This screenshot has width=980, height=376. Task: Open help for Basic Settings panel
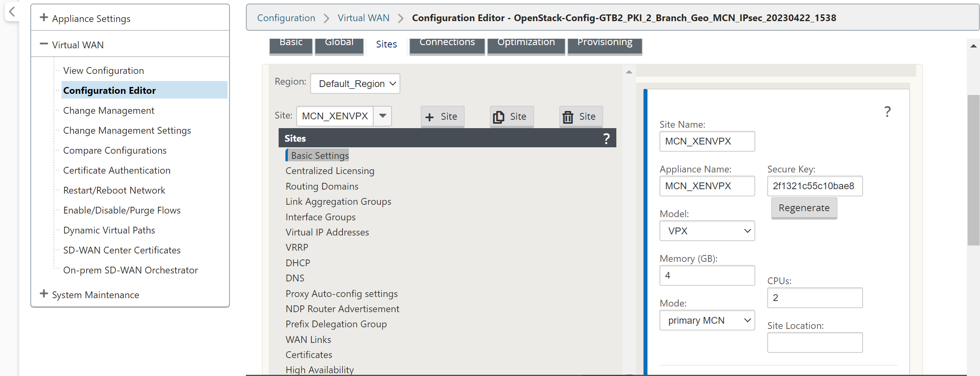tap(887, 112)
